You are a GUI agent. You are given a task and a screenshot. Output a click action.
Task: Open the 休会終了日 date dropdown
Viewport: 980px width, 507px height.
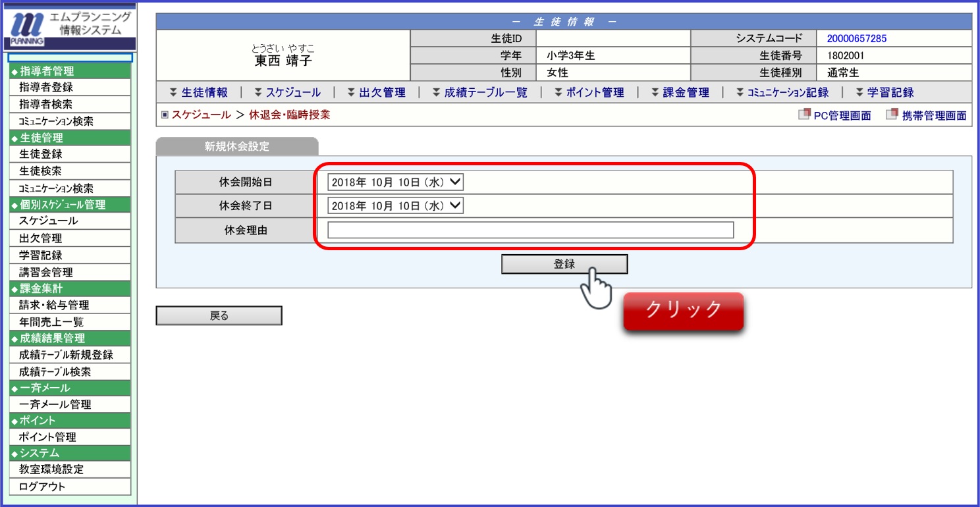pyautogui.click(x=396, y=206)
